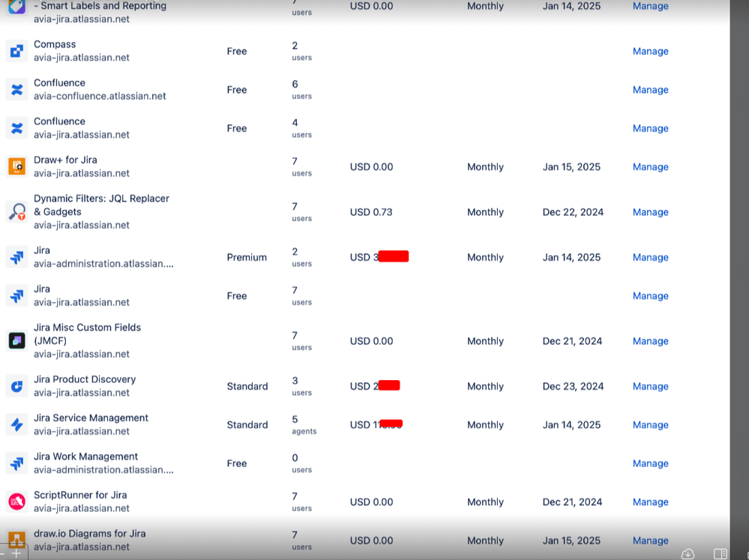Click the Dynamic Filters: JQL Replacer title
The image size is (749, 560).
pyautogui.click(x=101, y=199)
